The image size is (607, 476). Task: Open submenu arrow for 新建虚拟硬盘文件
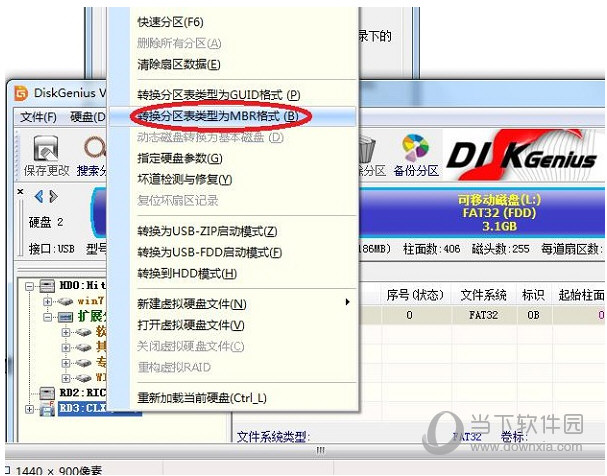(348, 302)
